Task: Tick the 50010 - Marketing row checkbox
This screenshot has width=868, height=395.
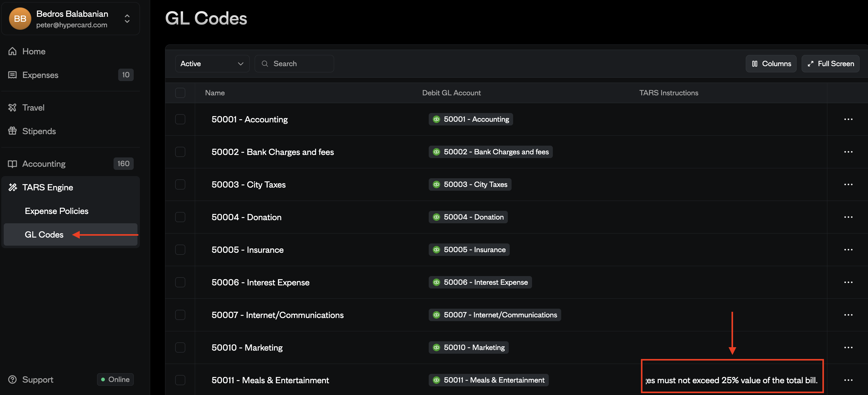Action: [x=180, y=347]
